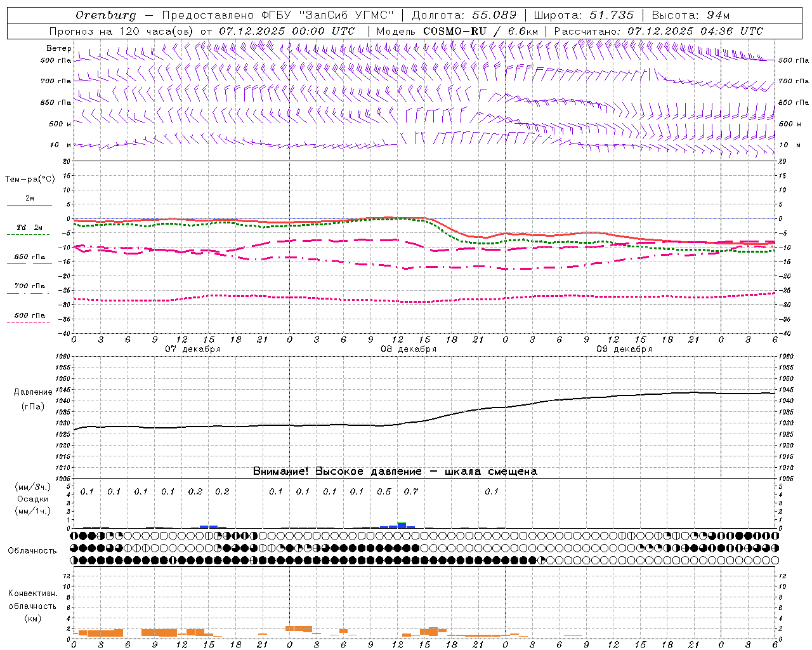Click the tallest blue precipitation bar
This screenshot has width=812, height=650.
402,525
